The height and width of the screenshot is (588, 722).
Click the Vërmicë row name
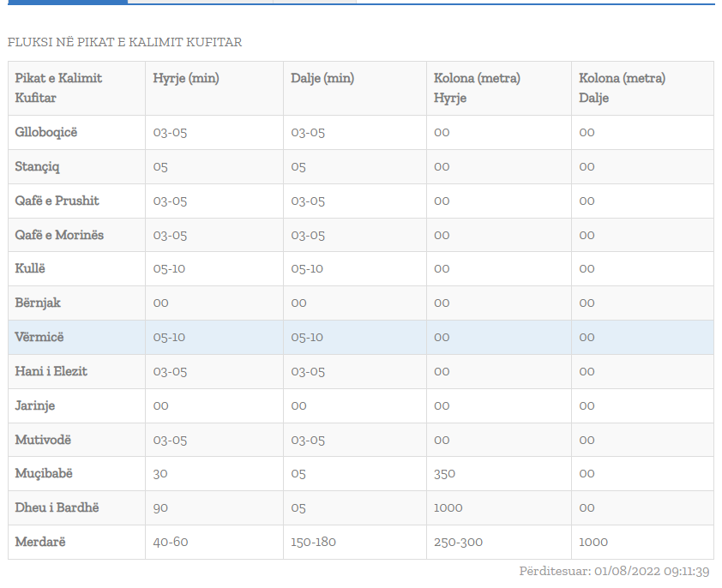point(39,337)
